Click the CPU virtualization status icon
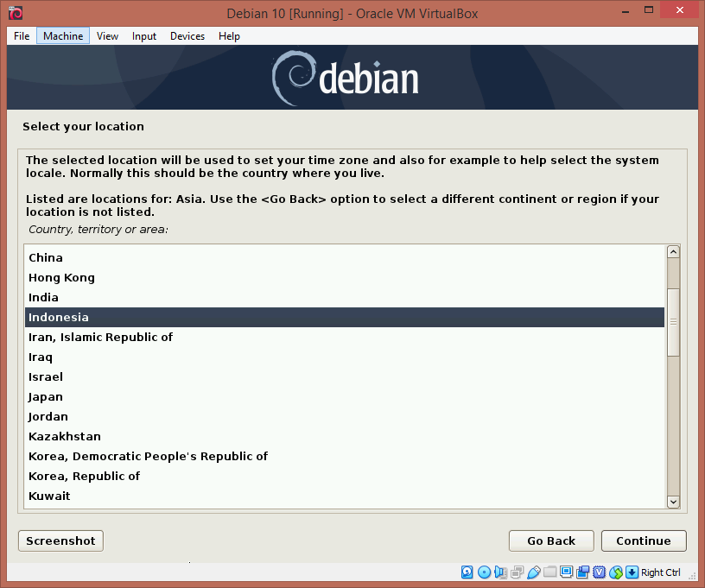 [600, 572]
